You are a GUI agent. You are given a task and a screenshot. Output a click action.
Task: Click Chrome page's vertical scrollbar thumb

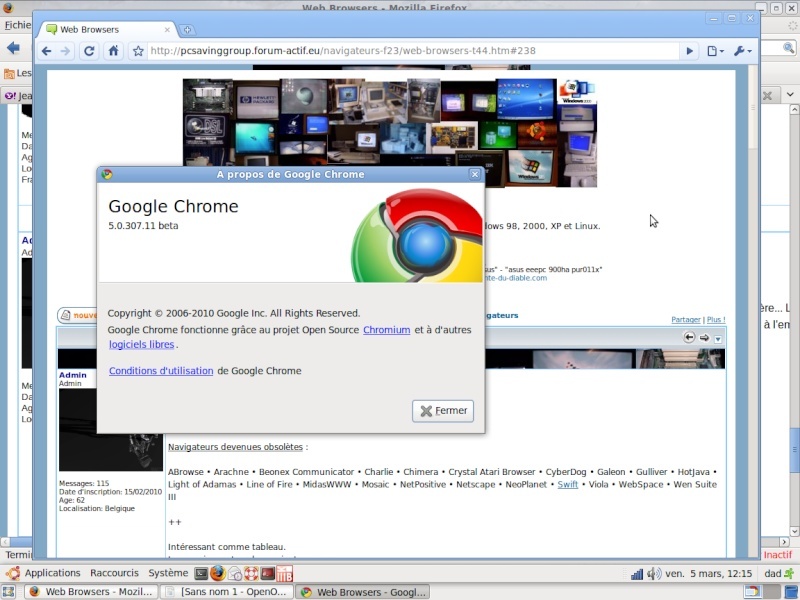753,108
